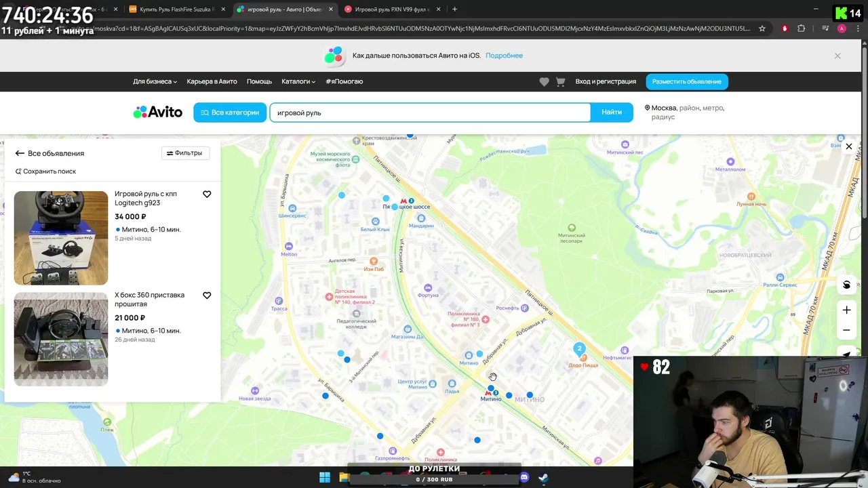The width and height of the screenshot is (868, 488).
Task: Click the Новая звезда map marker
Action: click(x=255, y=390)
